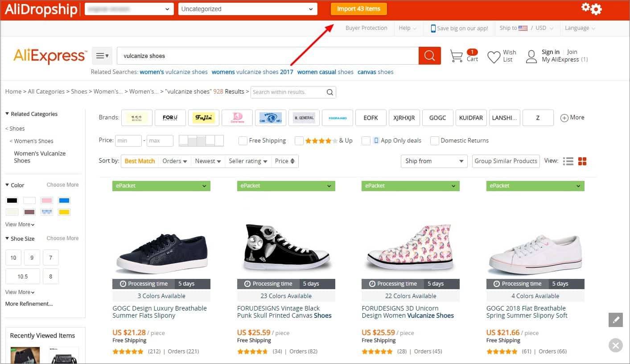Click the min price input field
Viewport: 630px width, 364px height.
point(128,141)
